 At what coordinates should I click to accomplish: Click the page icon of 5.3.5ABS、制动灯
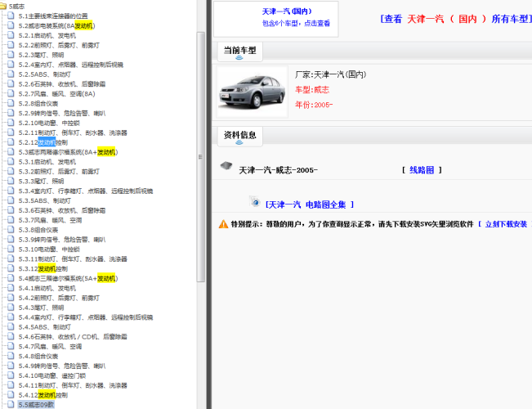[11, 200]
